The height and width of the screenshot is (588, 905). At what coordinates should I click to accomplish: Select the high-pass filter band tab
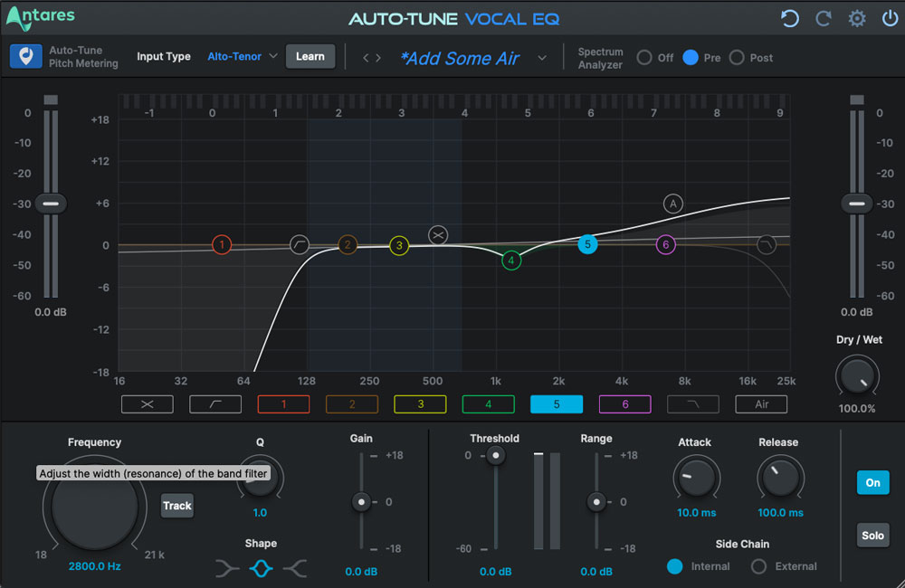click(215, 404)
